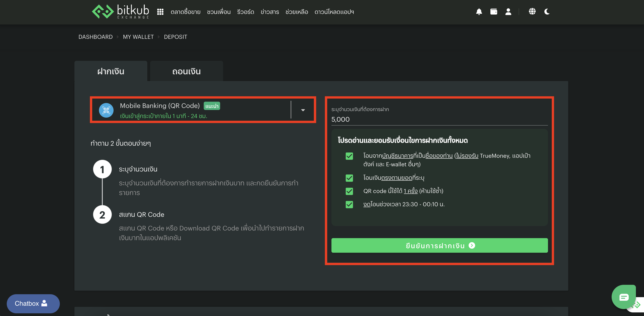This screenshot has height=316, width=644.
Task: Go to MY WALLET breadcrumb link
Action: 138,37
